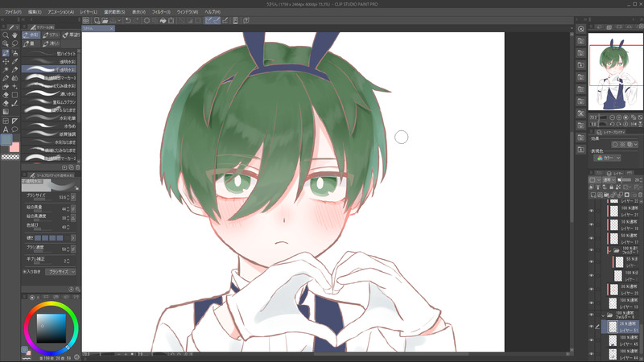Open brush density dynamics button

point(73,249)
